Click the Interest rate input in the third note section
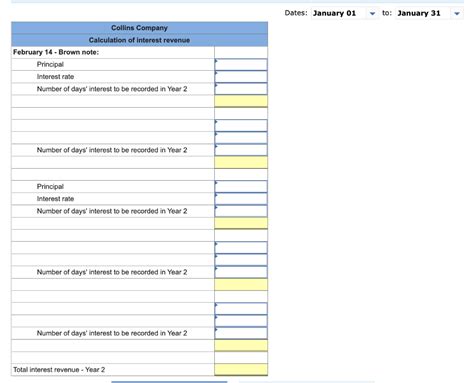 pos(241,199)
